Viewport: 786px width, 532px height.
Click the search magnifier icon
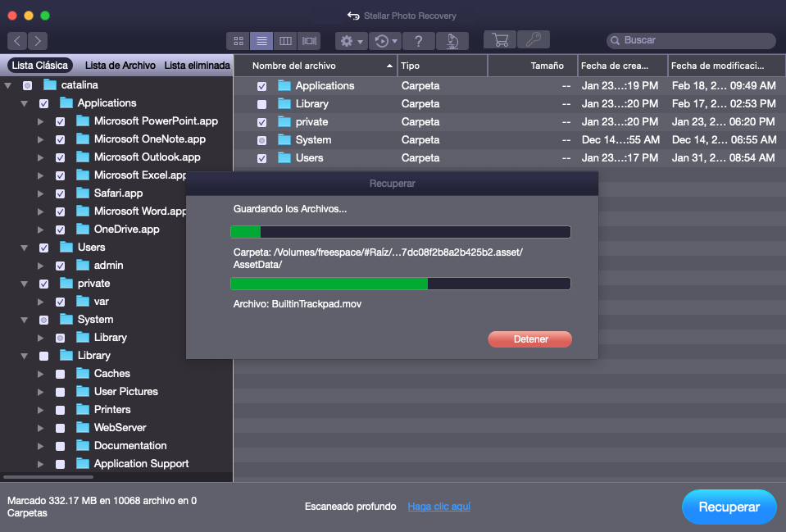click(615, 41)
